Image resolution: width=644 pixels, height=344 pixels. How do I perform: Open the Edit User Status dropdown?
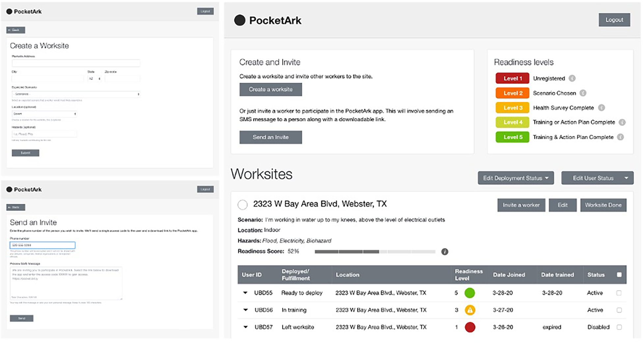[597, 178]
